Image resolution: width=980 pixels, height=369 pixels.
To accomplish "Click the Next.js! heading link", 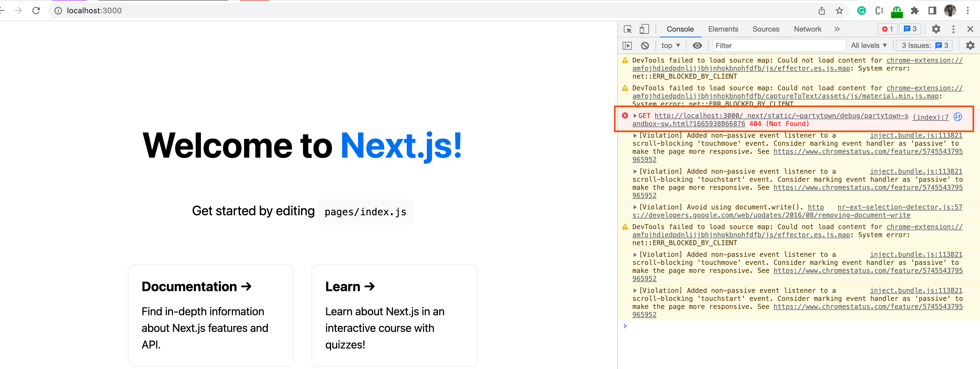I will point(401,145).
